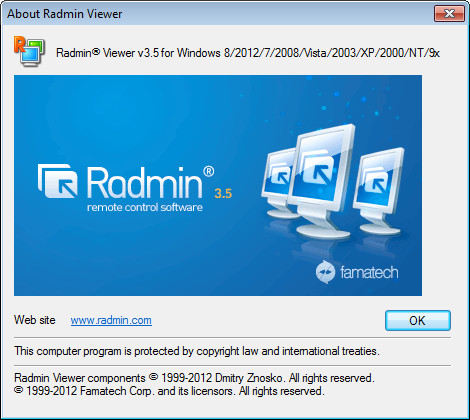
Task: Click the 'remote control software' tagline
Action: [x=145, y=208]
